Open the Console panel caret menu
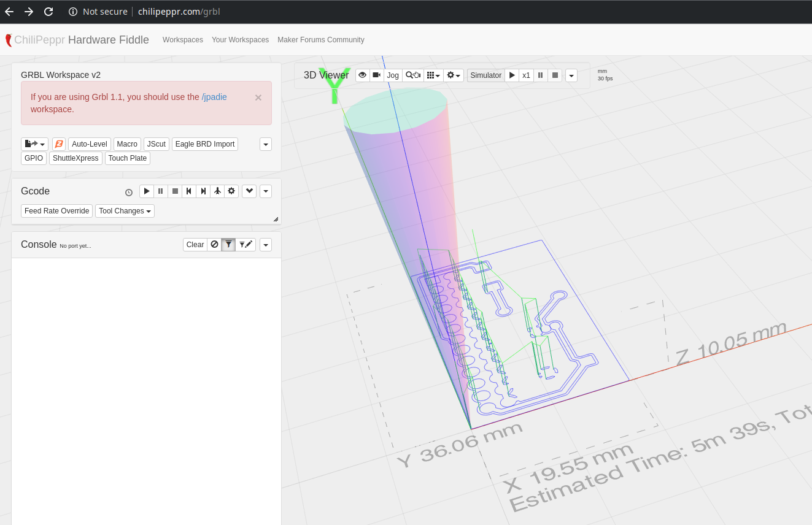 point(266,245)
